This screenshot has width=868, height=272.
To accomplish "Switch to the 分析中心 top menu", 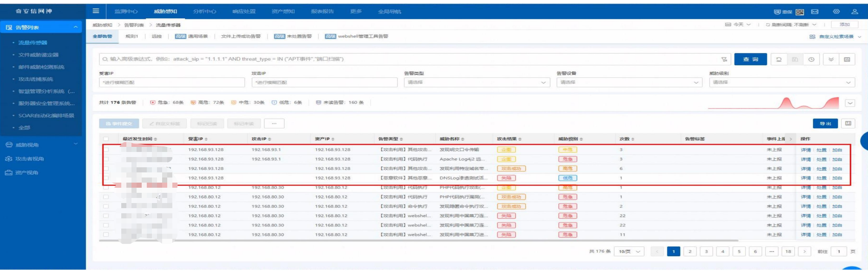I will tap(205, 11).
